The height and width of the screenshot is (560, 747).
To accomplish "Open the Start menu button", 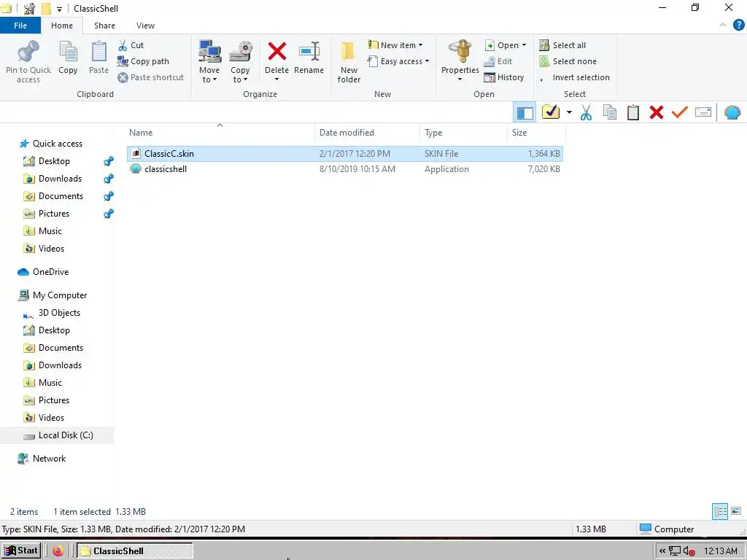I will click(21, 551).
